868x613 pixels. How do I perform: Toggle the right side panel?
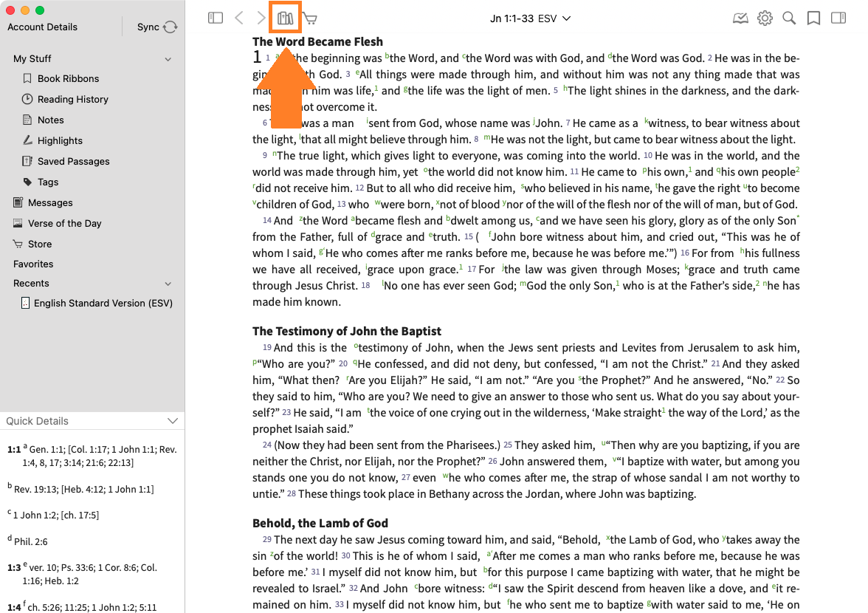(838, 18)
